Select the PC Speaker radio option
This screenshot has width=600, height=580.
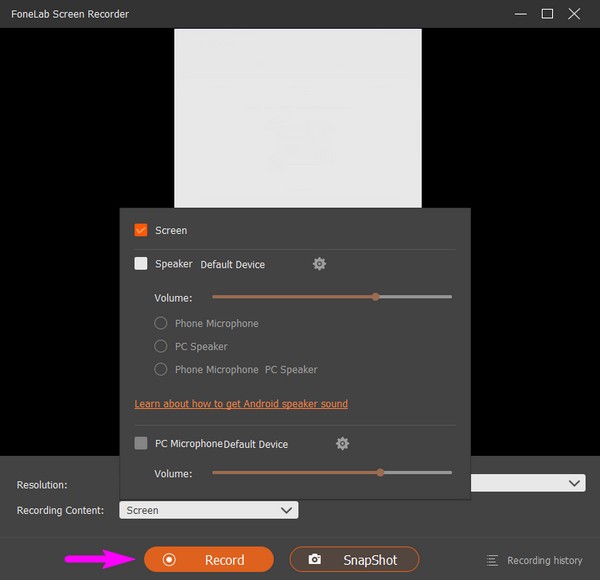[x=161, y=346]
